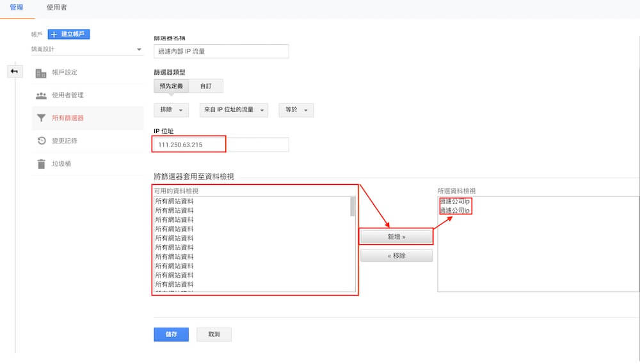The height and width of the screenshot is (364, 640).
Task: Click the funnel filter icon
Action: point(41,118)
